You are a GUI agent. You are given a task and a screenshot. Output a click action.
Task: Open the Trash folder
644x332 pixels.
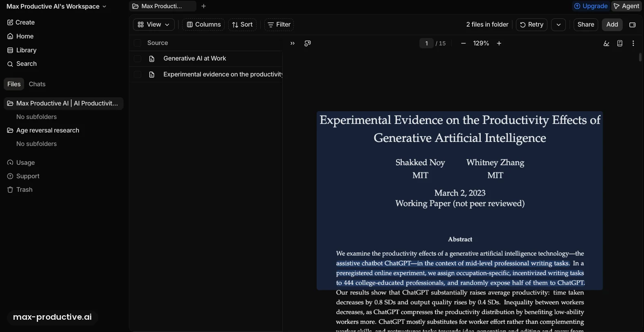coord(20,190)
